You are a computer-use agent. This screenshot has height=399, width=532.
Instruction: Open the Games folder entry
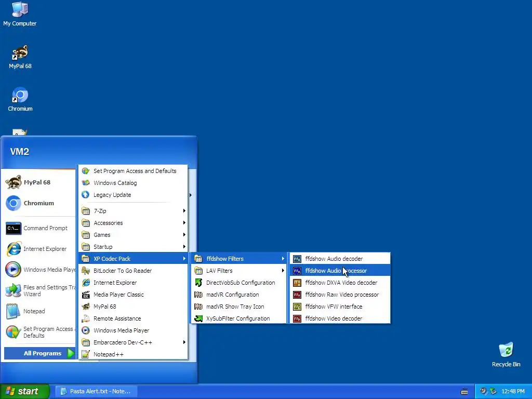coord(133,234)
